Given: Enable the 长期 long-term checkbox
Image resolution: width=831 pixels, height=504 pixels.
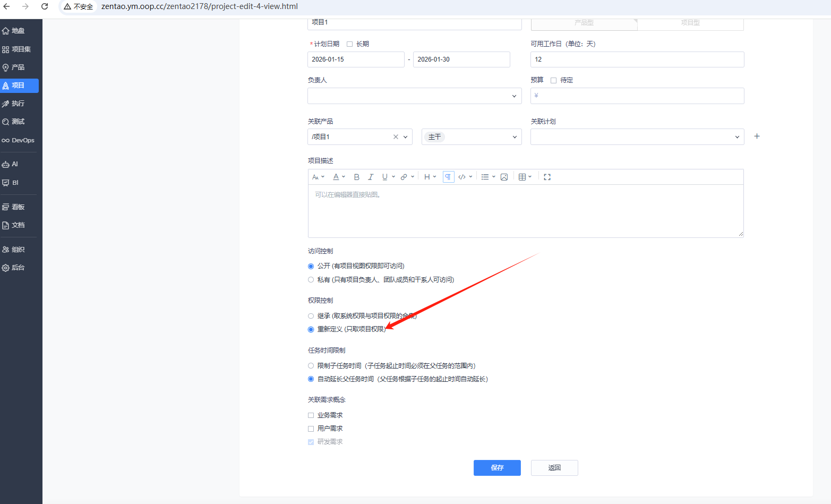Looking at the screenshot, I should pos(349,44).
